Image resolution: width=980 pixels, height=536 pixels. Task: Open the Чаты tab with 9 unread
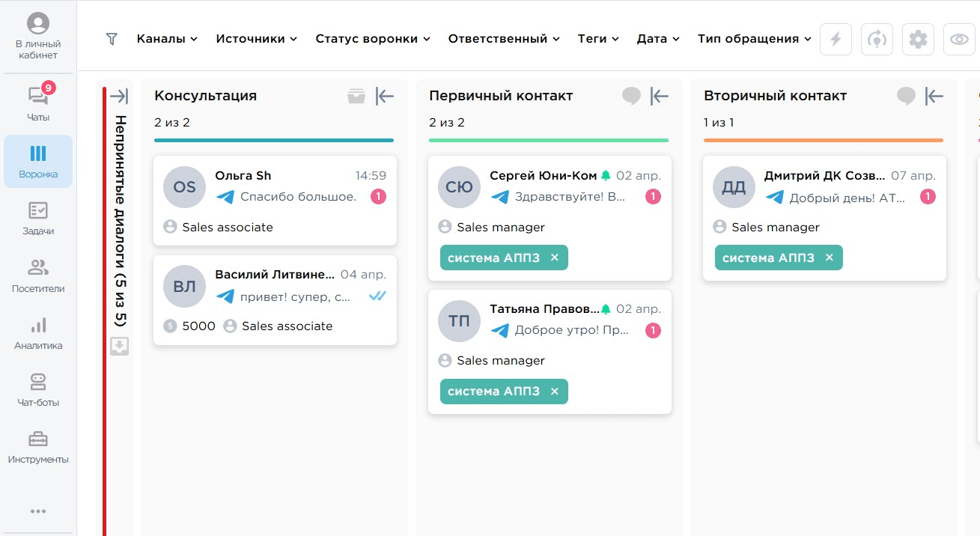point(38,103)
